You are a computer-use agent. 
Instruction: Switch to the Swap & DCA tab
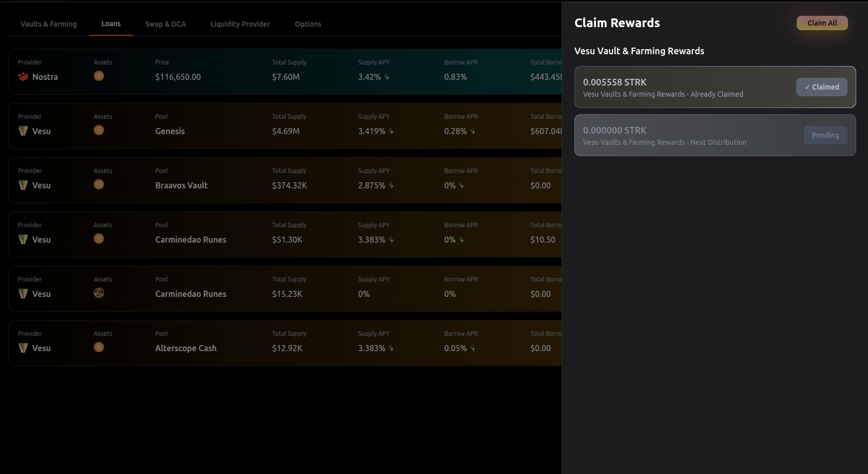point(166,24)
